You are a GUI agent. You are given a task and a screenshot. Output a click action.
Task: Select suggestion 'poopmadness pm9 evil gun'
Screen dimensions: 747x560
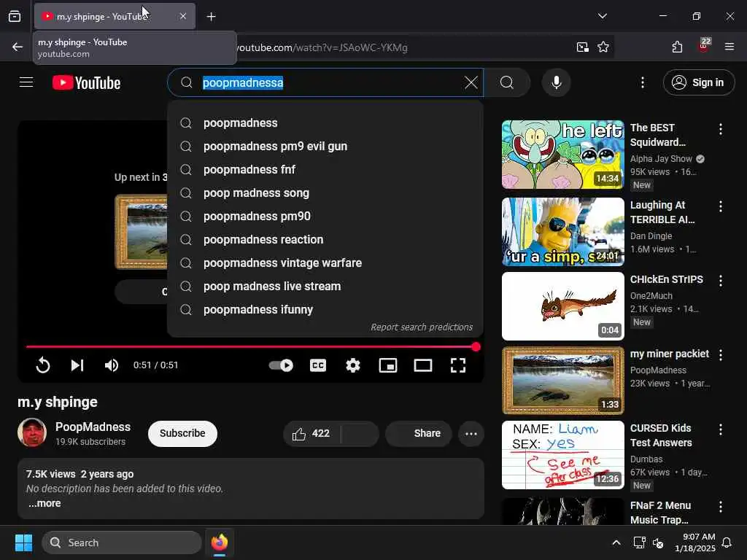click(x=325, y=146)
